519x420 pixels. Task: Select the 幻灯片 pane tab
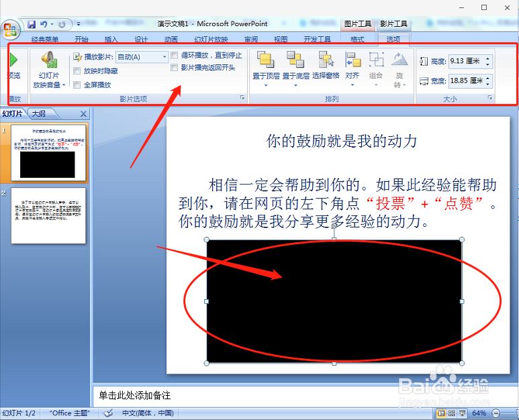pos(13,114)
